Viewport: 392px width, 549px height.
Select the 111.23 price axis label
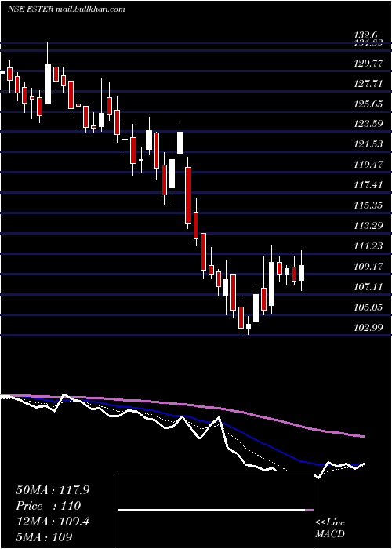click(x=368, y=246)
